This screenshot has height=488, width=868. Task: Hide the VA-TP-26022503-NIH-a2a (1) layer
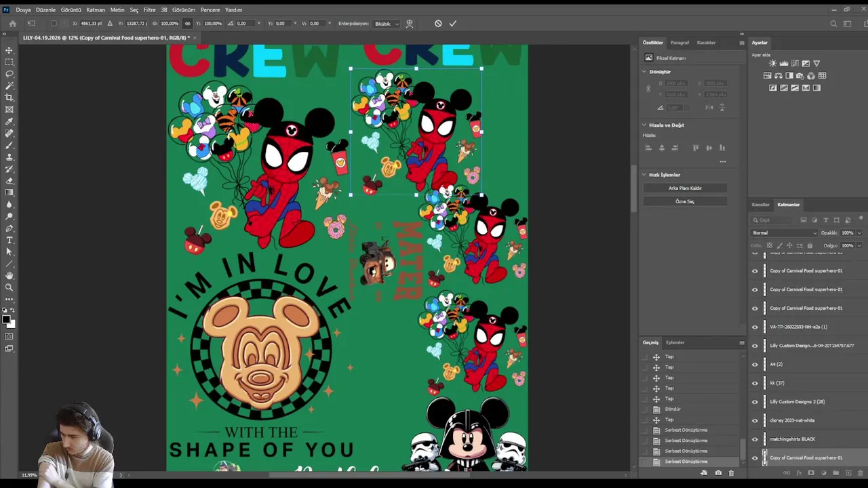pyautogui.click(x=755, y=327)
